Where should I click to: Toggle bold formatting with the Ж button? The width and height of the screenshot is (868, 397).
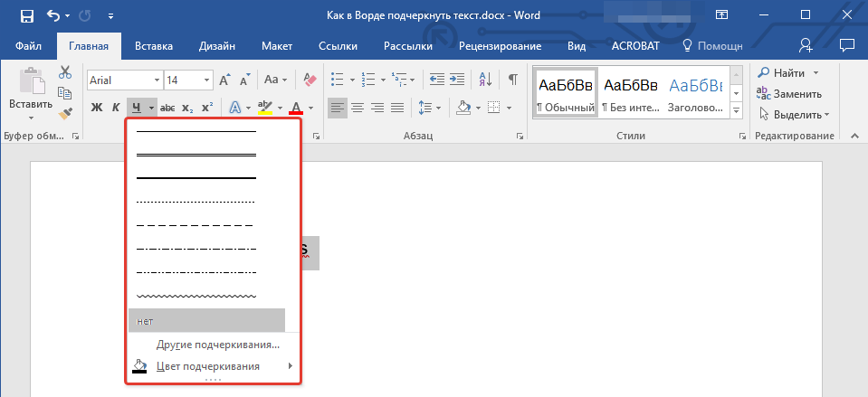pos(97,108)
